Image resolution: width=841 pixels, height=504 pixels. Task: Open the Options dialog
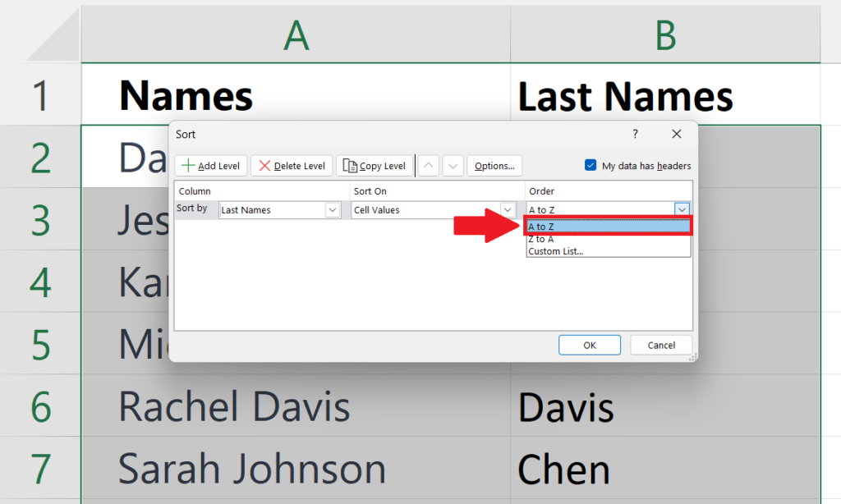494,165
